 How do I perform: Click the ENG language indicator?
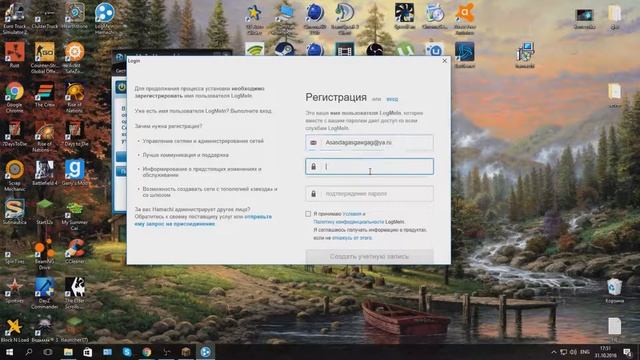(x=585, y=352)
